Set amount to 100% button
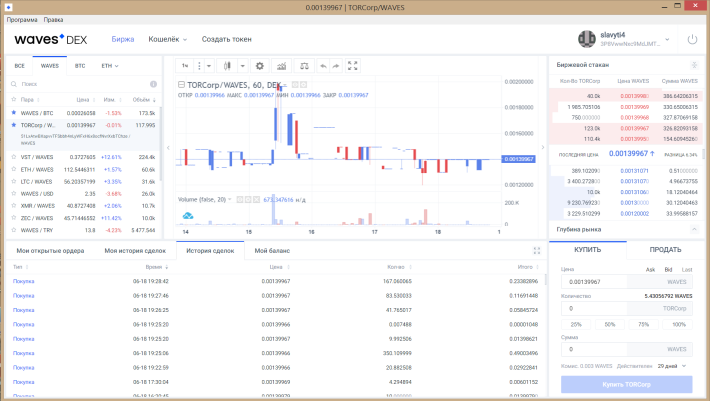710x401 pixels. pos(677,324)
